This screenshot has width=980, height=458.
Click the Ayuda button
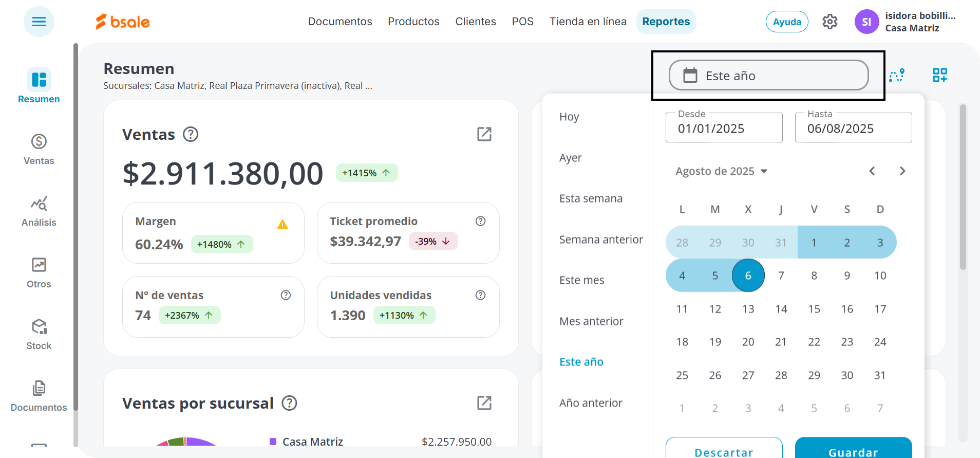click(x=787, y=22)
